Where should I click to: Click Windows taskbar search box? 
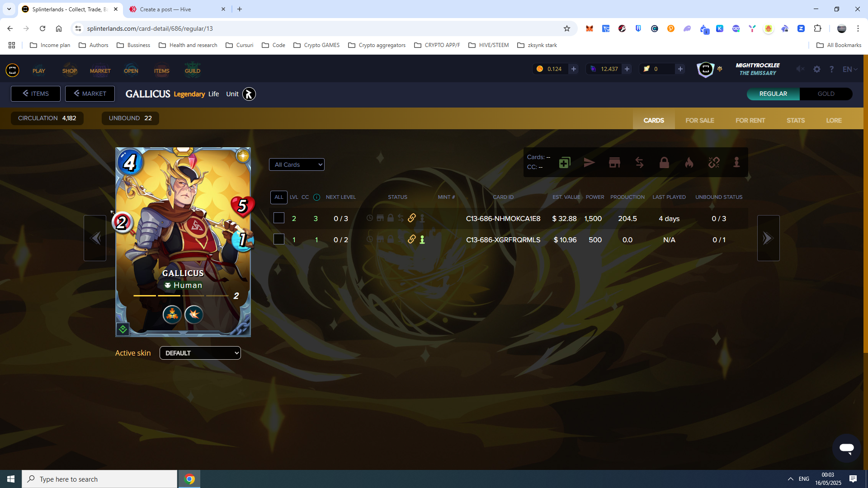click(99, 479)
